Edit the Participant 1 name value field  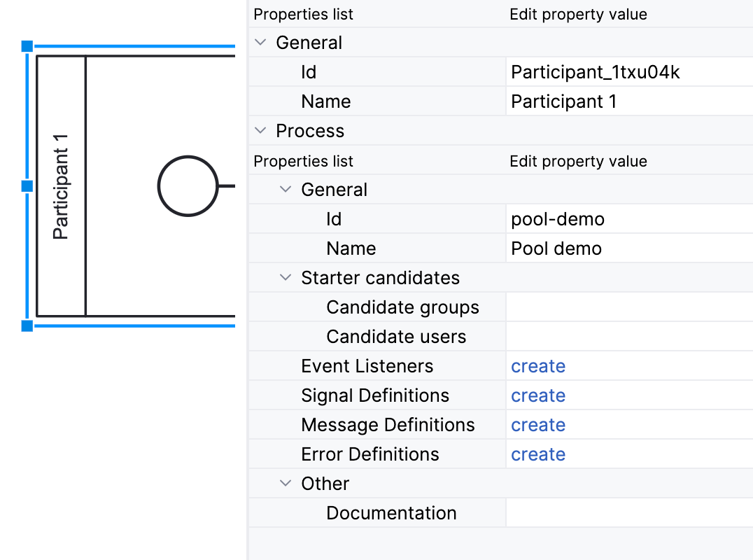pos(628,101)
